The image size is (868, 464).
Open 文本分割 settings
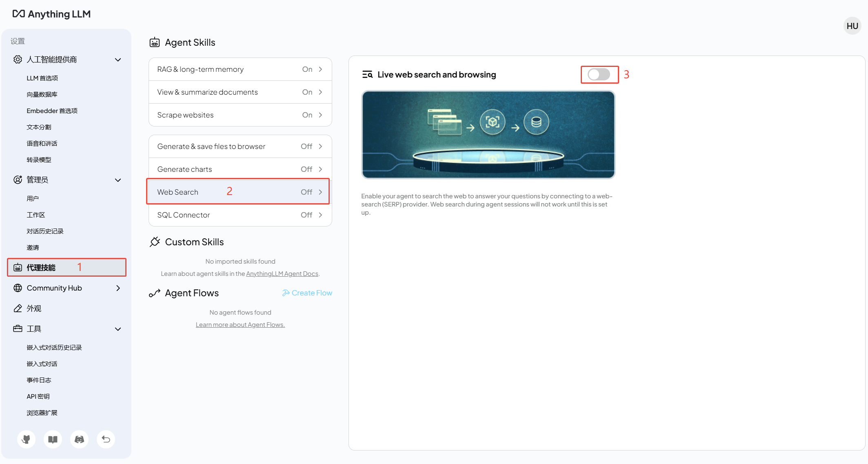point(39,127)
